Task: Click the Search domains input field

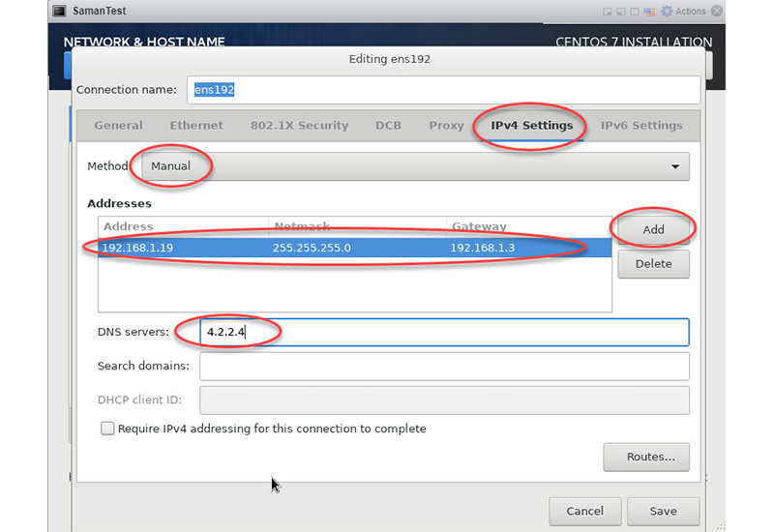Action: coord(444,367)
